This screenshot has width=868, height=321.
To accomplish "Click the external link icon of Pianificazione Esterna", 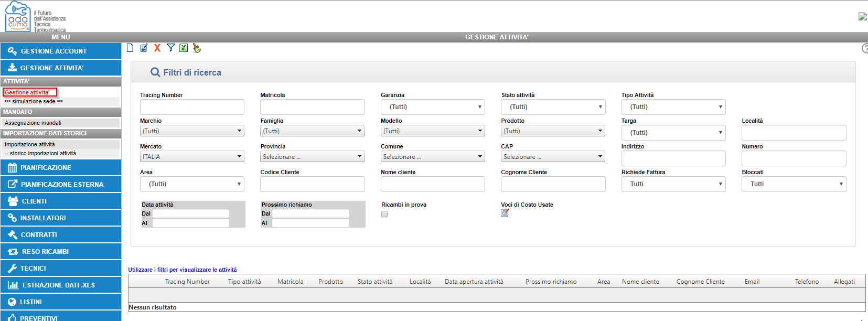I will coord(13,184).
